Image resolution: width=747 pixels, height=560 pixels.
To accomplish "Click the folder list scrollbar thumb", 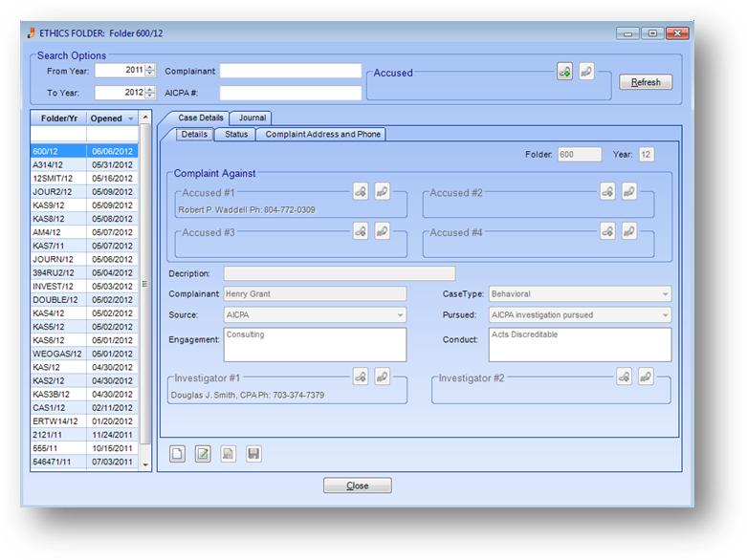I will pos(145,284).
